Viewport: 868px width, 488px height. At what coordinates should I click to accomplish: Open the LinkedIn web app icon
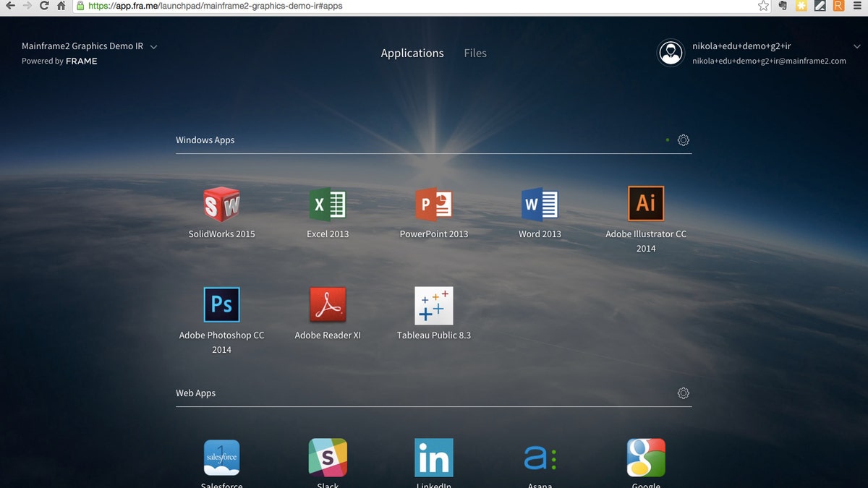(434, 458)
